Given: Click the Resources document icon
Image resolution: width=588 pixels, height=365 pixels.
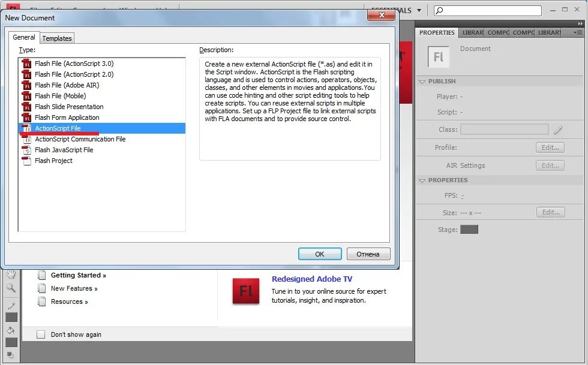Looking at the screenshot, I should point(41,301).
